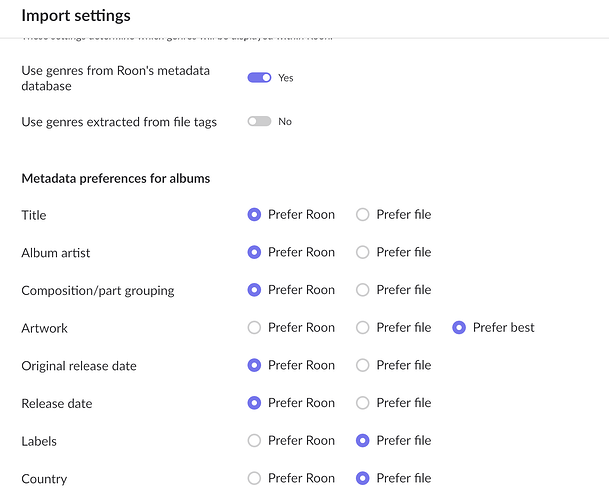Toggle Use genres from Roon's metadata database

coord(259,77)
